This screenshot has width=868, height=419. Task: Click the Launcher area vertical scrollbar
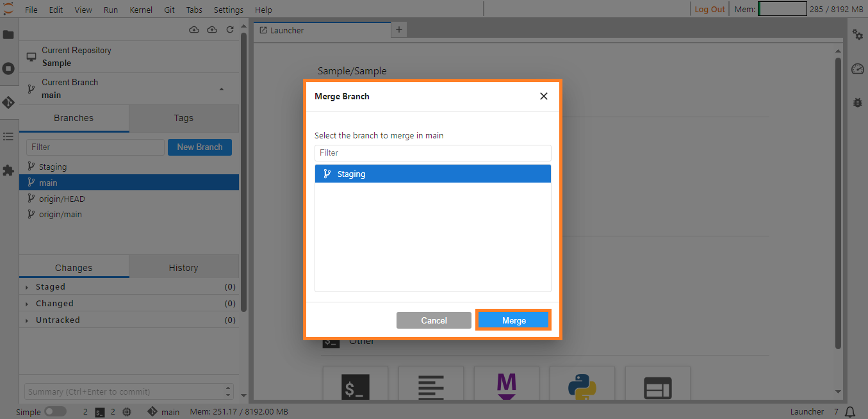pyautogui.click(x=838, y=203)
